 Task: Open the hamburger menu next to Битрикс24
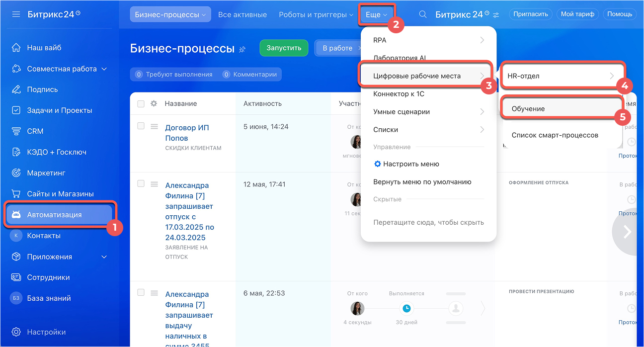[16, 14]
